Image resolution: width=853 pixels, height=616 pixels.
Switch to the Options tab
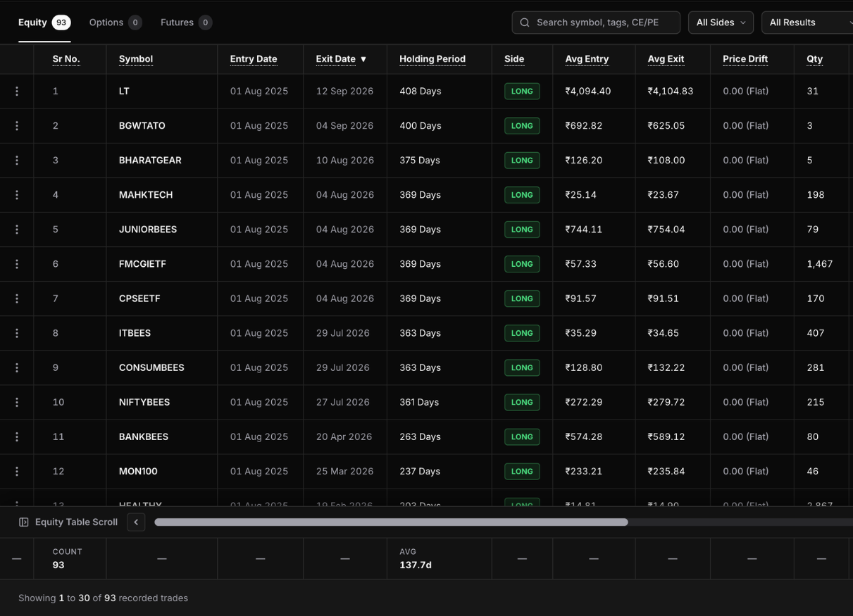[x=116, y=23]
